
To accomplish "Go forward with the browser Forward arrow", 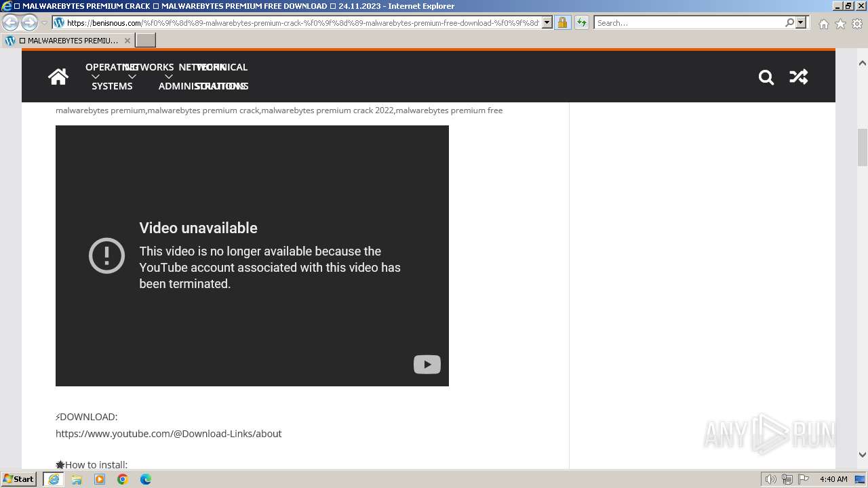I will point(29,22).
